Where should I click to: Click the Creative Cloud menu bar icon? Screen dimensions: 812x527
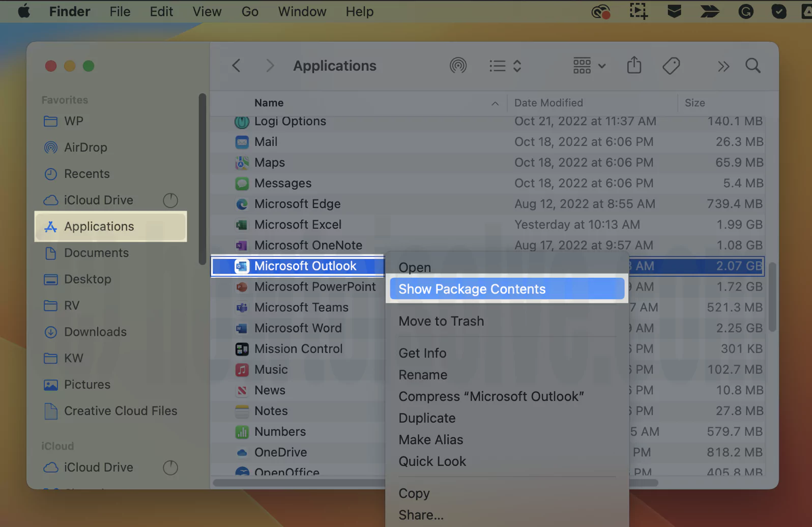click(600, 11)
